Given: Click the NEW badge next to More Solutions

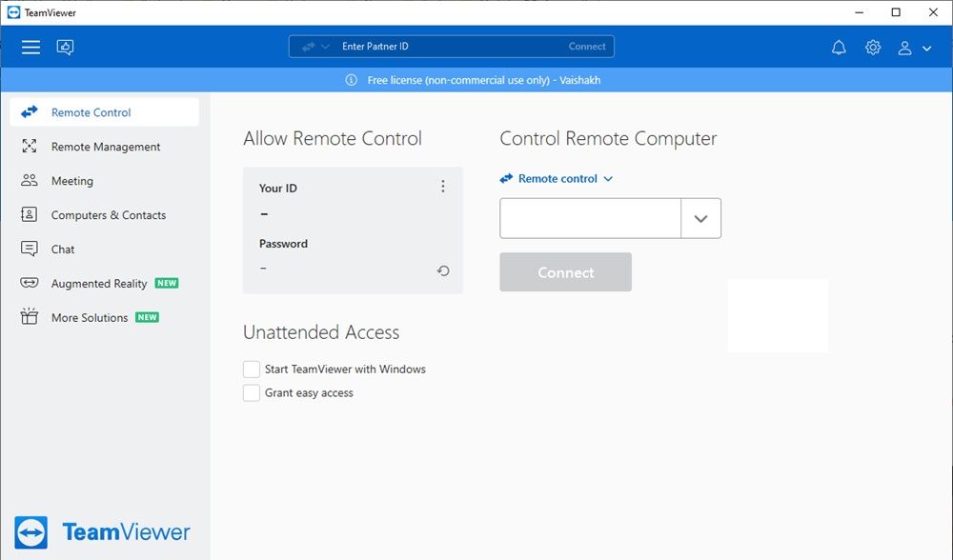Looking at the screenshot, I should tap(147, 317).
